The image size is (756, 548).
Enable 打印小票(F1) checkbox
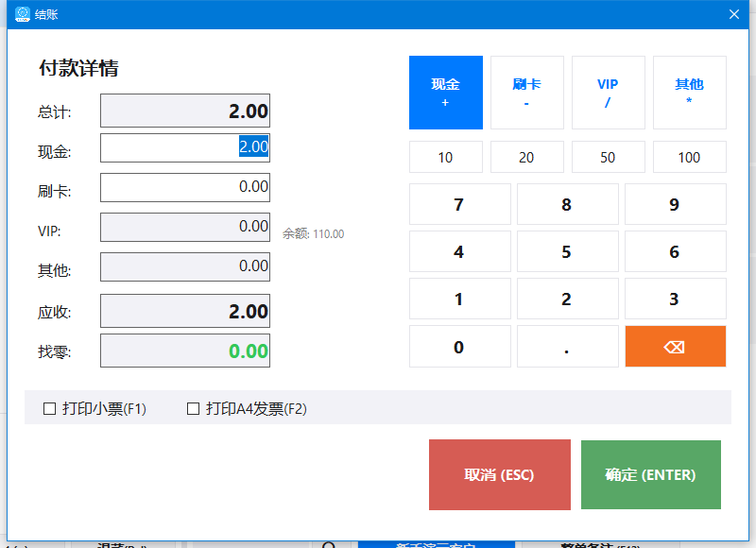click(50, 409)
